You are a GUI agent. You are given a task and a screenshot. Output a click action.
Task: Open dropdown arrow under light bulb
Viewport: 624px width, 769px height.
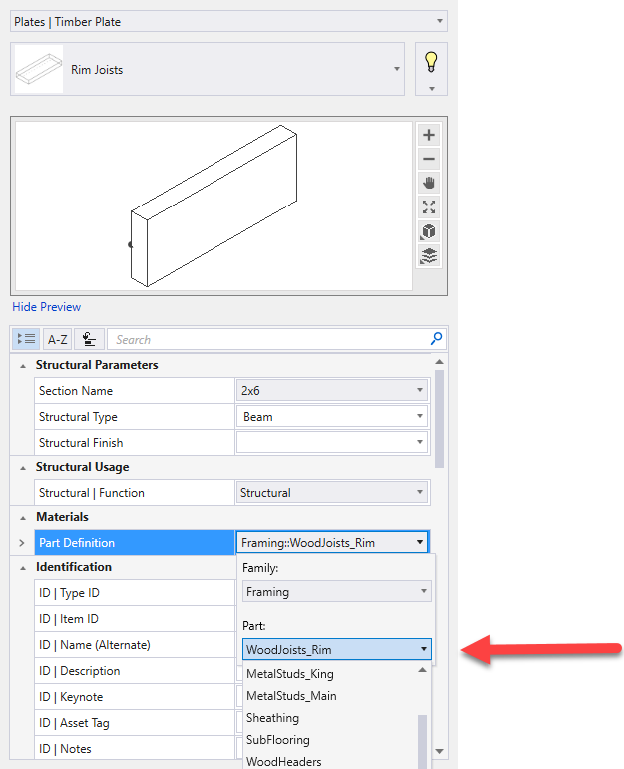pyautogui.click(x=432, y=89)
